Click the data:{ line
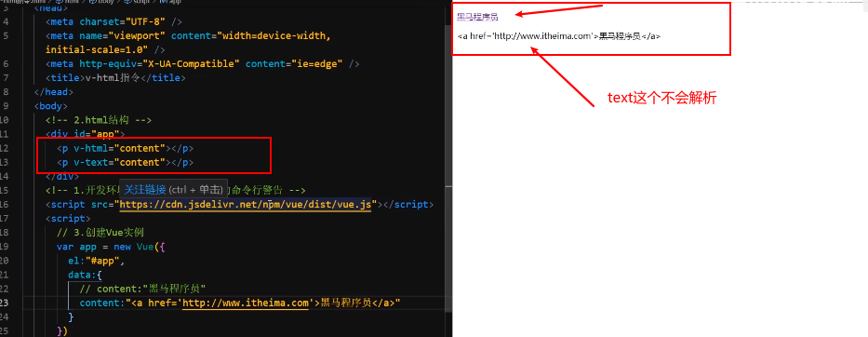 point(86,275)
